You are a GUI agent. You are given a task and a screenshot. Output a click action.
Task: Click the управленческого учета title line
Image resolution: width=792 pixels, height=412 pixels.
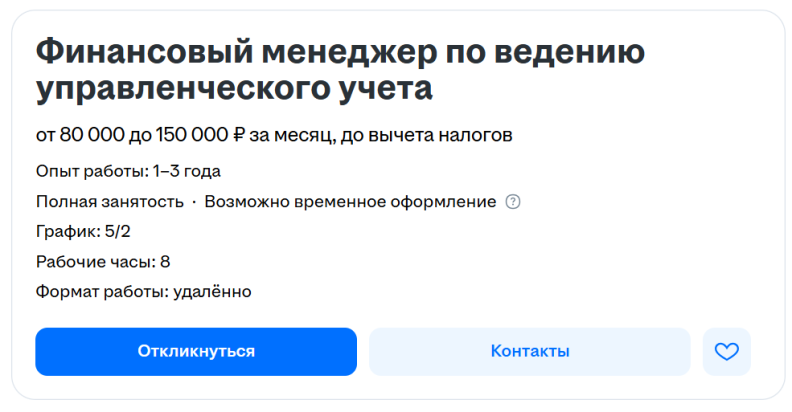tap(234, 89)
